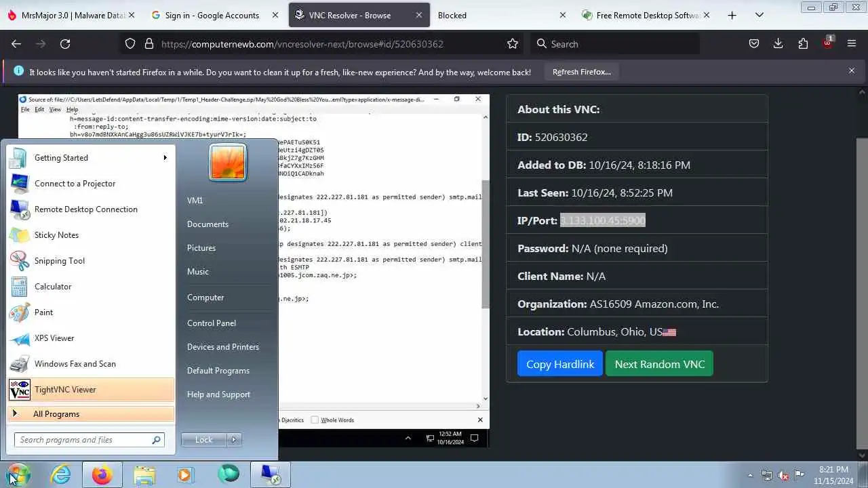Click the Firefox taskbar icon

(102, 474)
